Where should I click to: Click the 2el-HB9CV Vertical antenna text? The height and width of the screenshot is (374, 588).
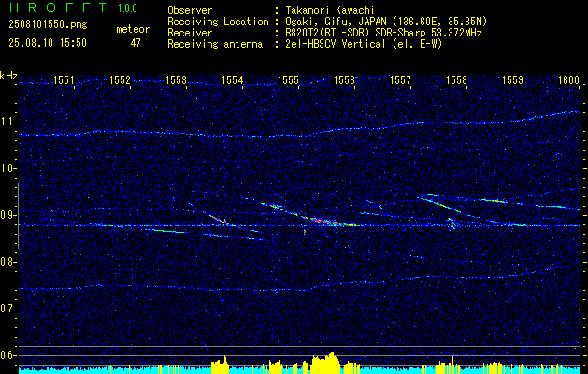click(363, 44)
